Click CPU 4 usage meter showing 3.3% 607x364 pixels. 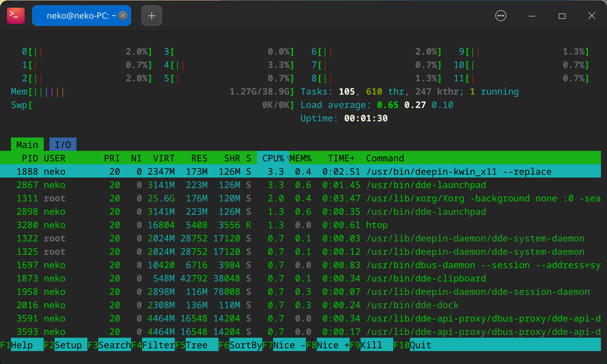229,65
